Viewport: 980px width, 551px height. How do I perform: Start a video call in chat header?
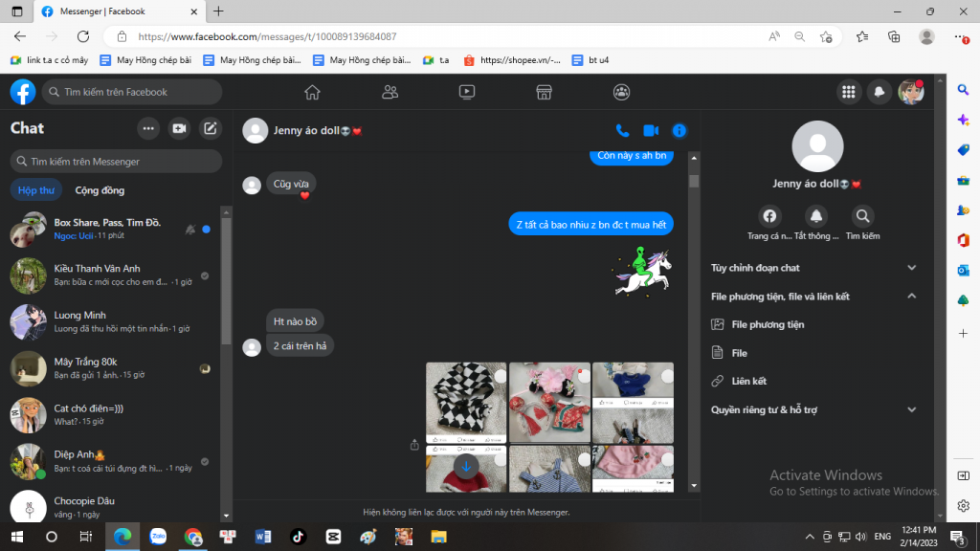click(651, 130)
